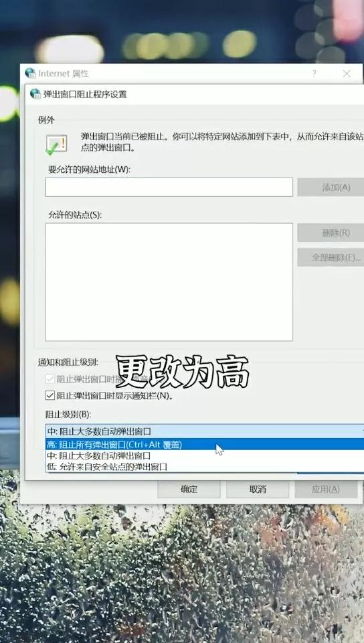Confirm with the 确定 button
364x643 pixels.
[189, 489]
